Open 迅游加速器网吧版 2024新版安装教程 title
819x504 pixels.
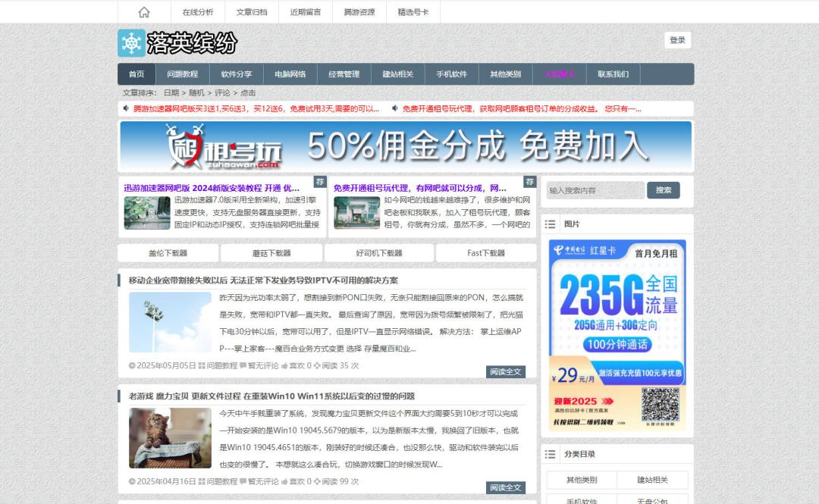pos(212,188)
